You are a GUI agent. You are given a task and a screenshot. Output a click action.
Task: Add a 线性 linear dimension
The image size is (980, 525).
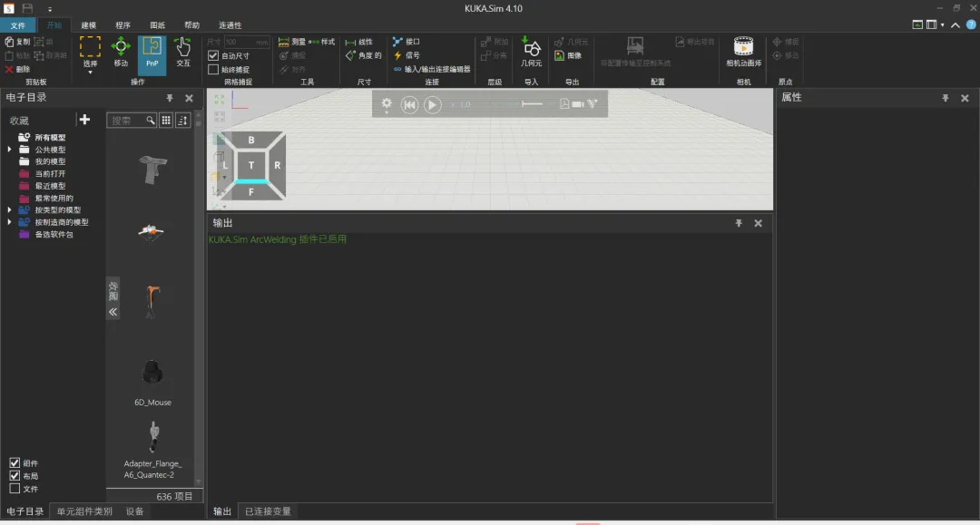coord(359,42)
